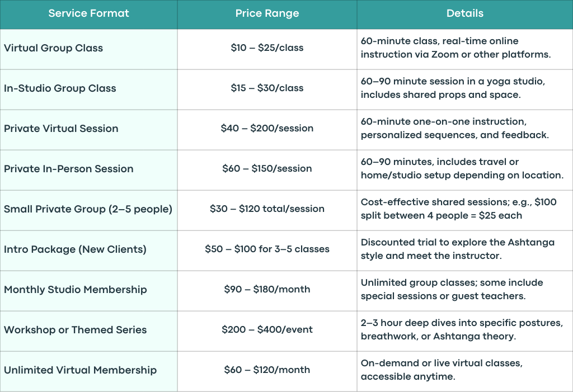
Task: Select the Virtual Group Class row label
Action: click(x=53, y=48)
